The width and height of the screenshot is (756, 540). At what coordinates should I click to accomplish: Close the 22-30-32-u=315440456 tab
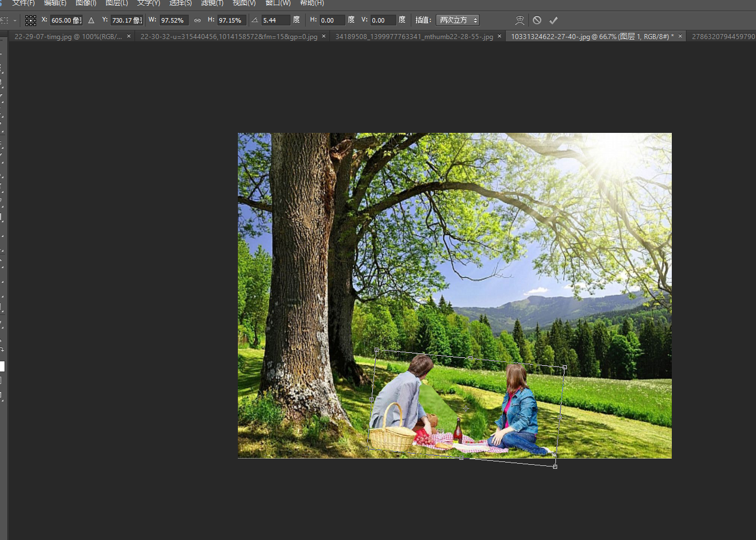(x=324, y=36)
